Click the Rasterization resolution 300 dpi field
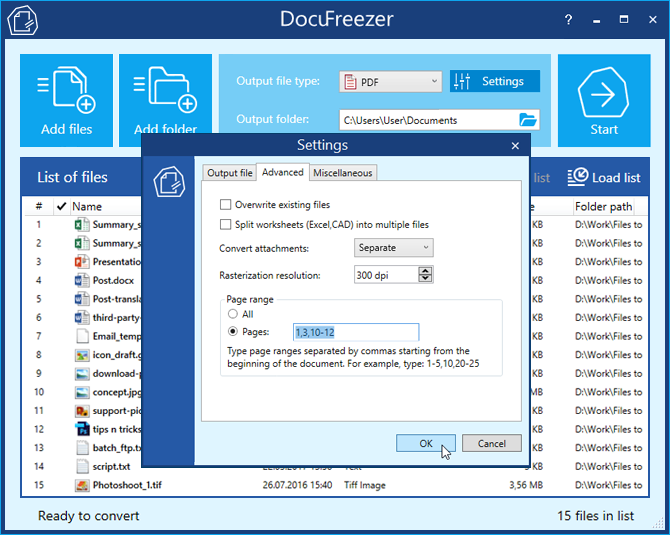The height and width of the screenshot is (535, 670). point(386,275)
